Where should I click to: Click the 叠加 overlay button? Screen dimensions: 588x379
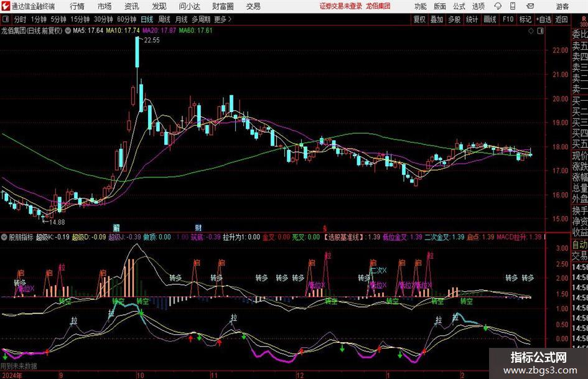[x=437, y=19]
